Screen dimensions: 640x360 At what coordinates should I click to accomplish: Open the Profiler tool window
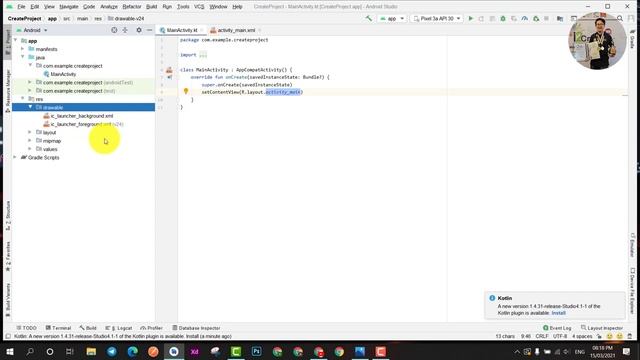151,328
